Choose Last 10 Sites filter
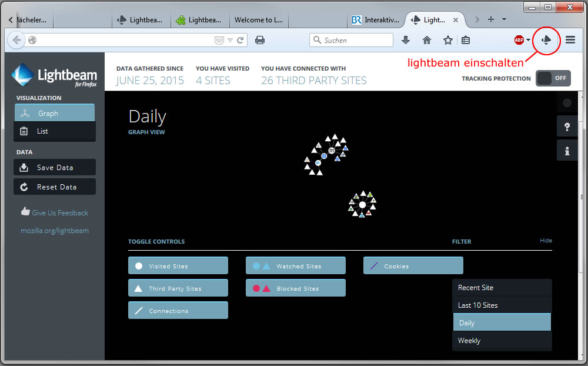This screenshot has height=366, width=588. click(x=502, y=305)
